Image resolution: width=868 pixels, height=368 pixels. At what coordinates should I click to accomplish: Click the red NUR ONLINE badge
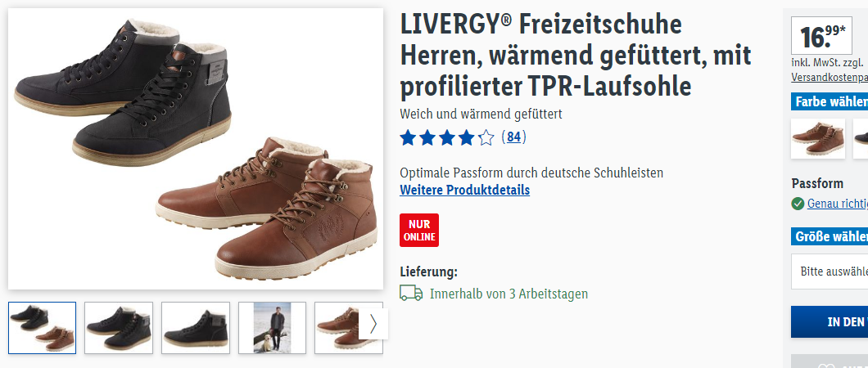point(419,230)
